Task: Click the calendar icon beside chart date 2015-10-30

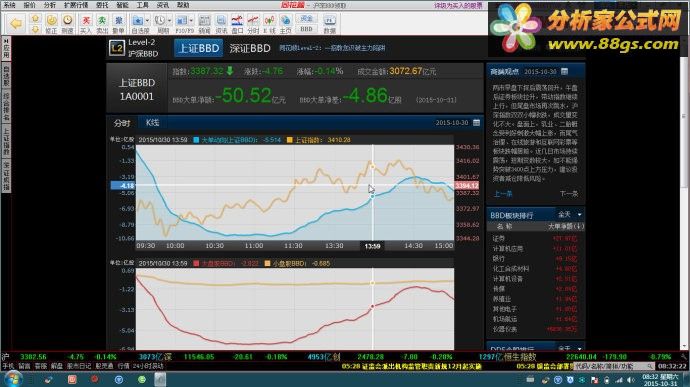Action: [x=477, y=122]
